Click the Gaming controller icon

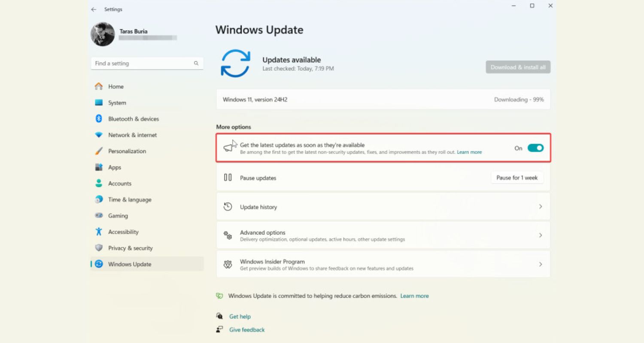click(x=99, y=216)
